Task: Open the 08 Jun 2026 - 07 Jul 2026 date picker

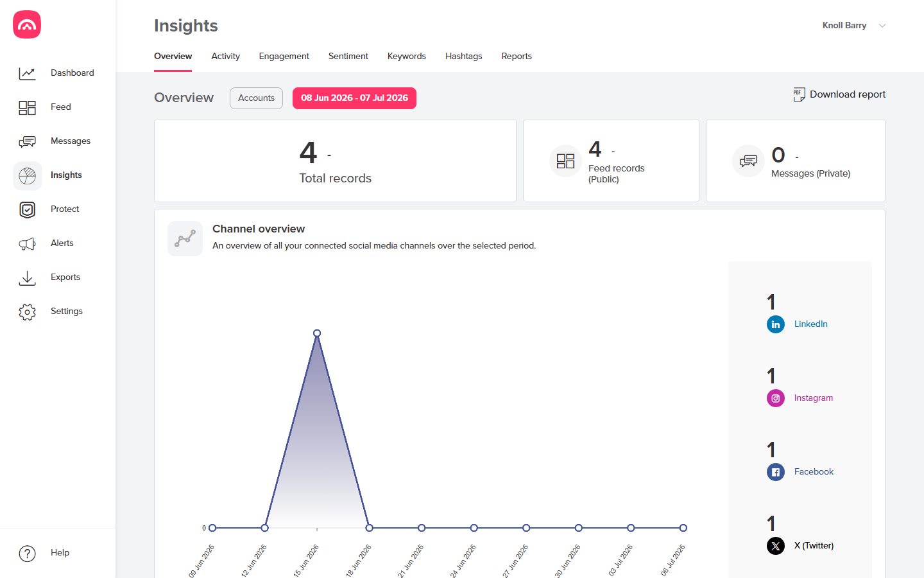Action: pyautogui.click(x=354, y=98)
